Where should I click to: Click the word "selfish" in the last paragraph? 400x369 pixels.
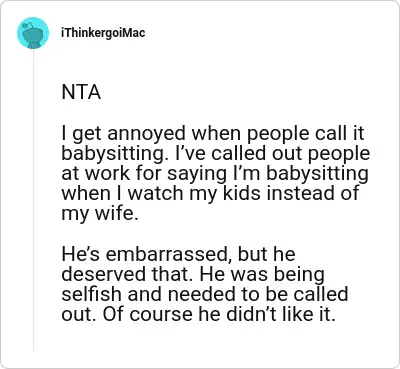coord(92,294)
